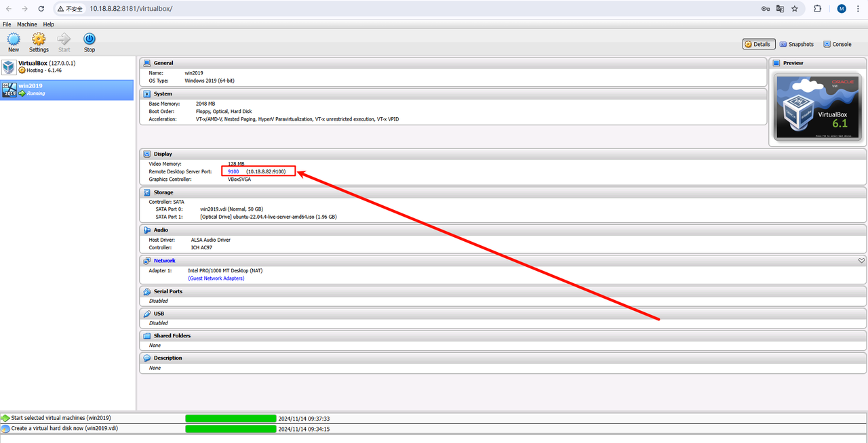Click the 2024/11/14 09:37:33 timestamp
Viewport: 868px width, 443px height.
click(304, 419)
